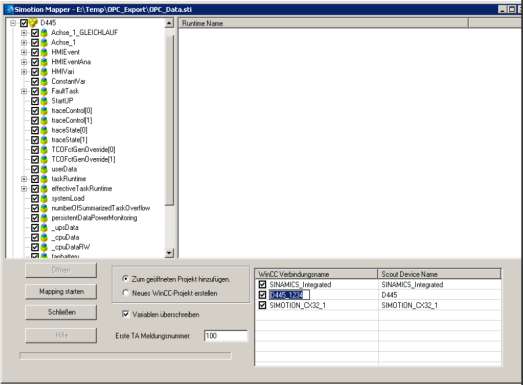Select Neues WinCC-Projekt erstellen option

[x=125, y=293]
